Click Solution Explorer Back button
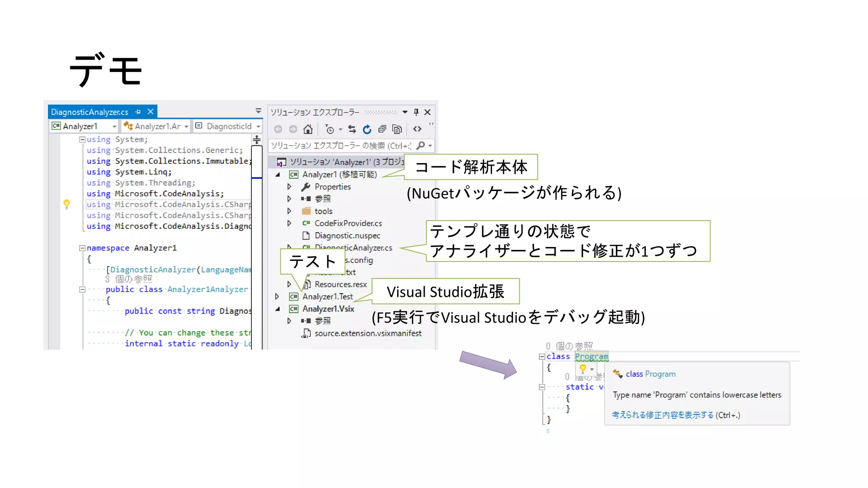 278,129
